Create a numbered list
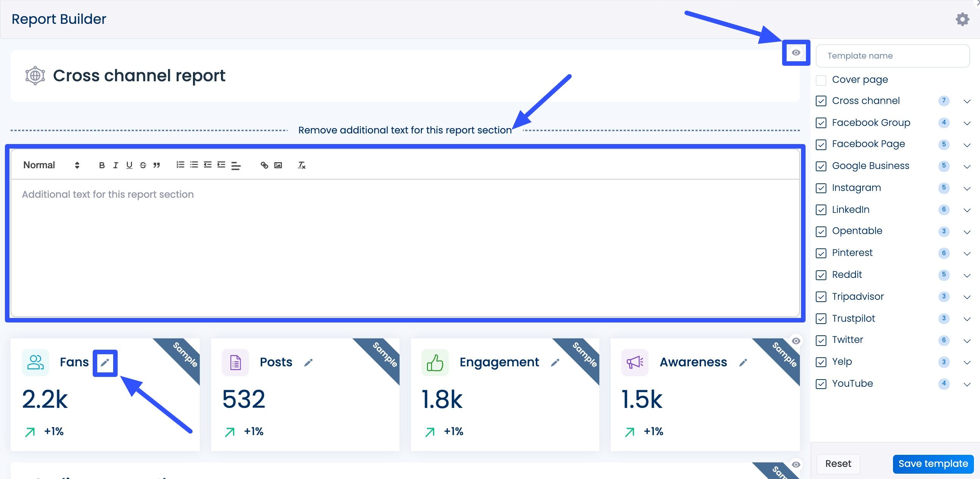Screen dimensions: 980x479 [180, 165]
